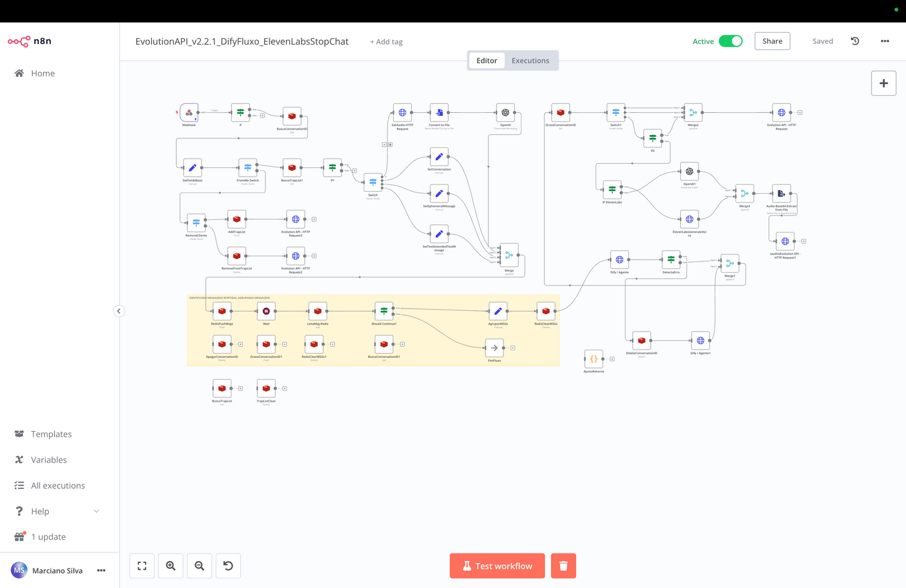
Task: Collapse the left sidebar with the chevron
Action: point(119,311)
